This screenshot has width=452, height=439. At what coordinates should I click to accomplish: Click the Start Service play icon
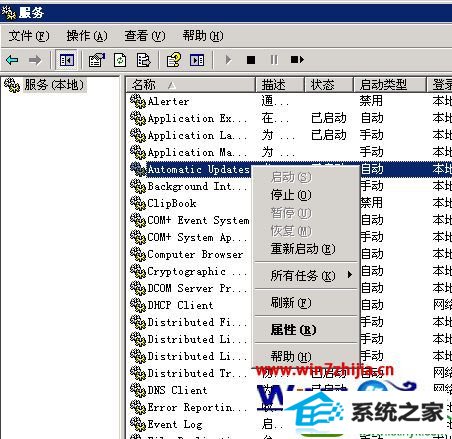click(228, 60)
